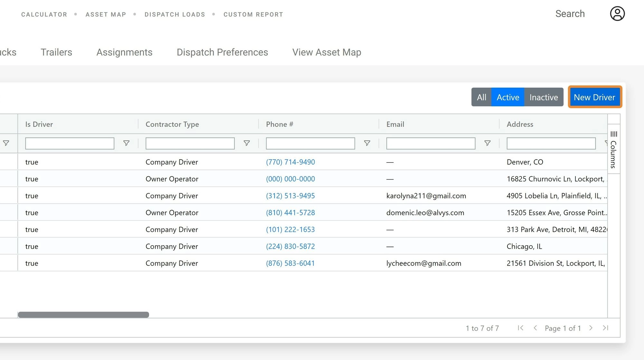Open the Trailers tab
Screen dimensions: 644x360
[x=56, y=52]
